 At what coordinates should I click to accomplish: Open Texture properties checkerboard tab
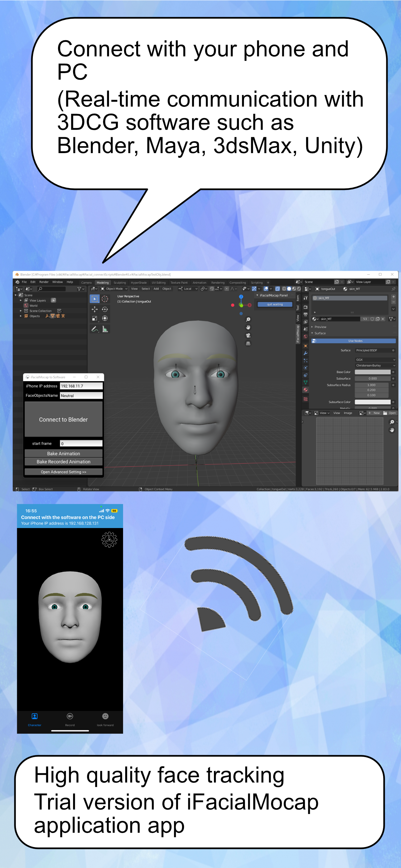coord(305,399)
